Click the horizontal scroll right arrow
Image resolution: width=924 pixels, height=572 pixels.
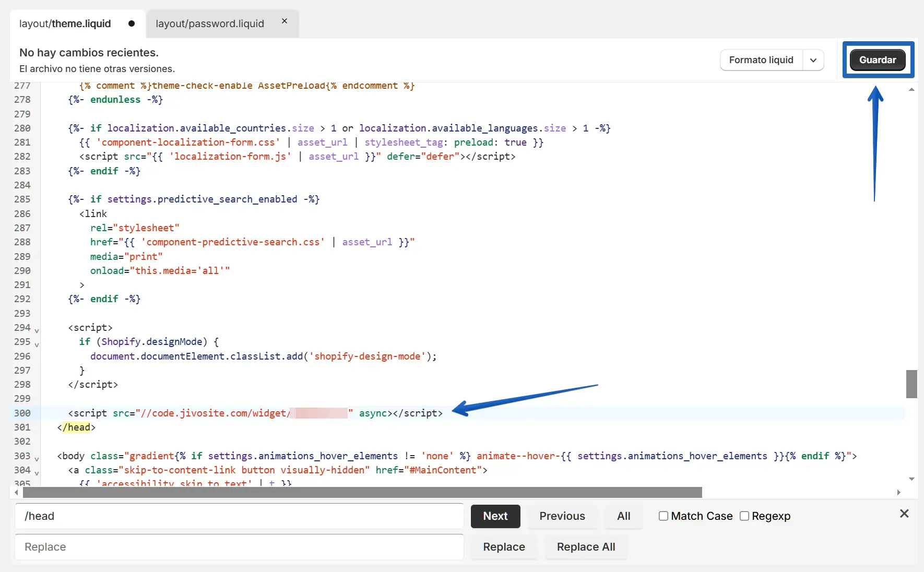[x=898, y=492]
